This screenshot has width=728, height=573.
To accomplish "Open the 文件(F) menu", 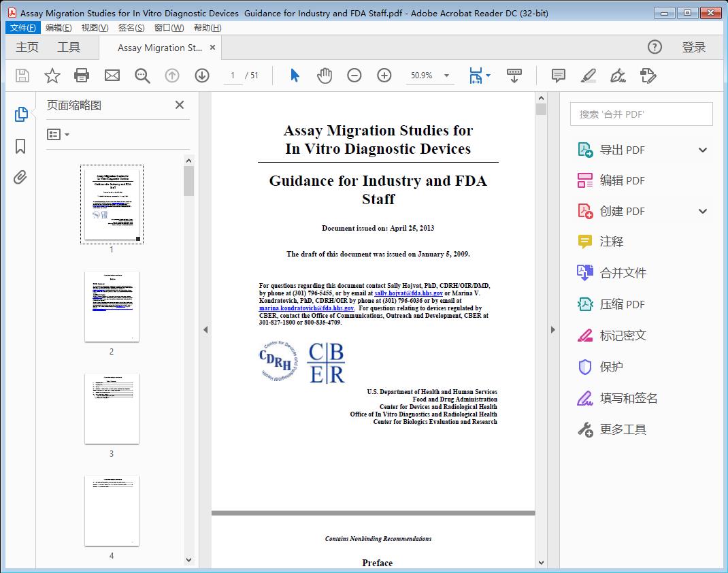I will [22, 28].
